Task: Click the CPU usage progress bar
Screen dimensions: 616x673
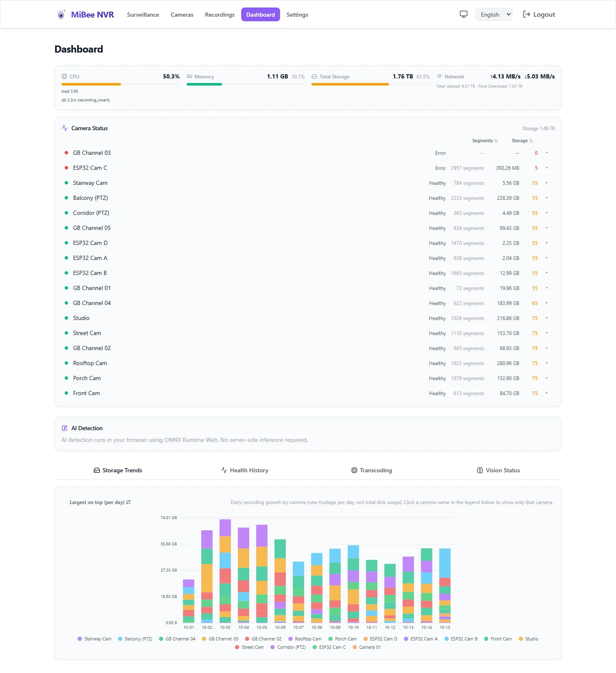Action: tap(121, 84)
